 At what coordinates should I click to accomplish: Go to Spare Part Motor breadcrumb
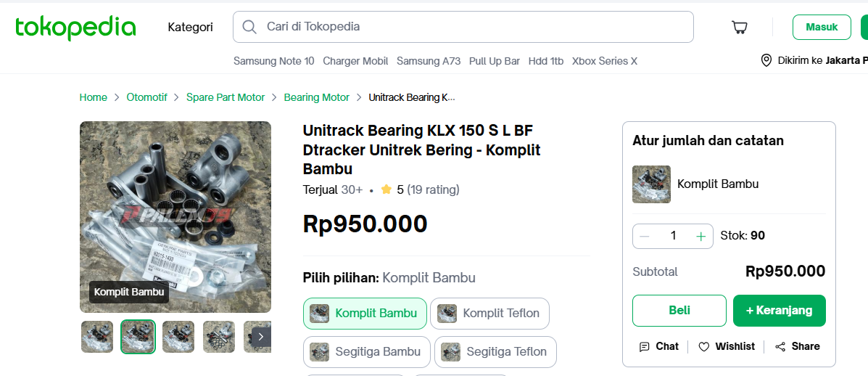226,97
